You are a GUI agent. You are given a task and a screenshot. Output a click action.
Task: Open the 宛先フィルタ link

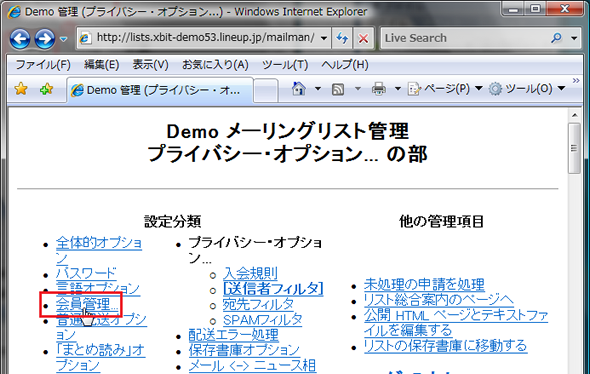(258, 304)
